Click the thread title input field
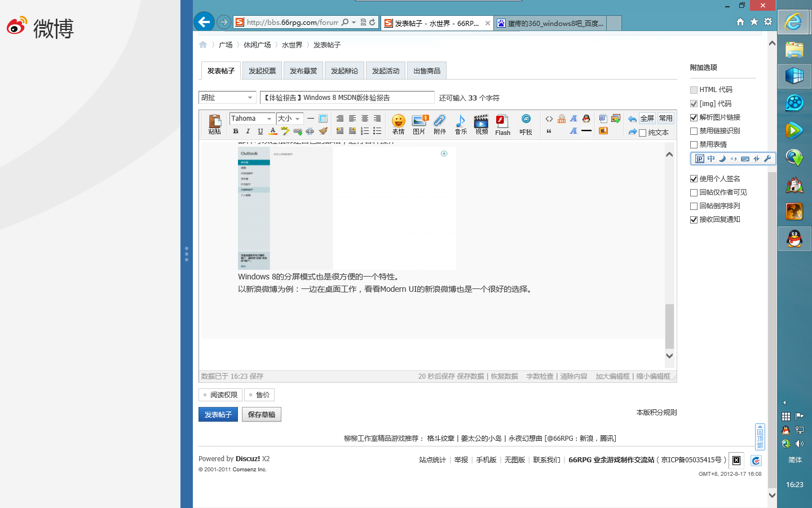Viewport: 812px width, 508px height. point(347,98)
